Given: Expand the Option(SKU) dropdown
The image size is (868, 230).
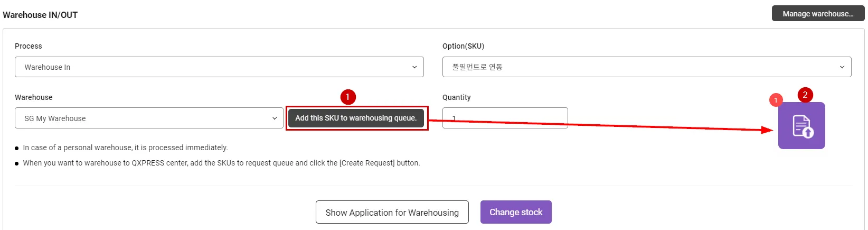Looking at the screenshot, I should (646, 67).
